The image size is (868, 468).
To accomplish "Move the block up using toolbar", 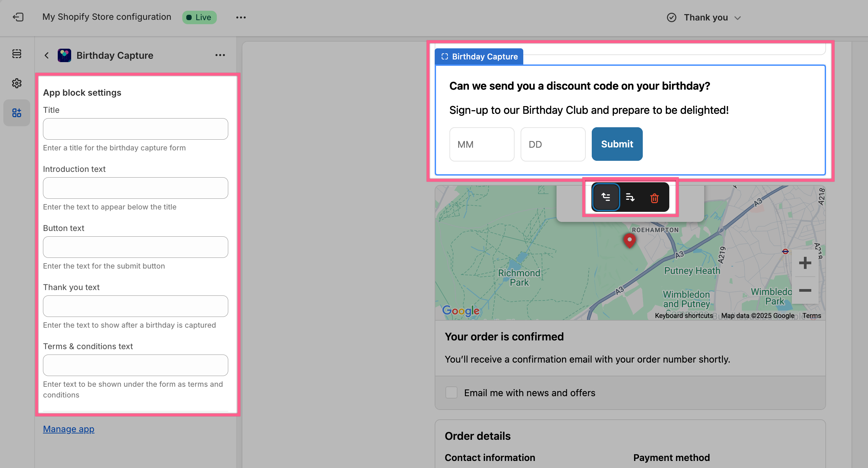I will [606, 197].
